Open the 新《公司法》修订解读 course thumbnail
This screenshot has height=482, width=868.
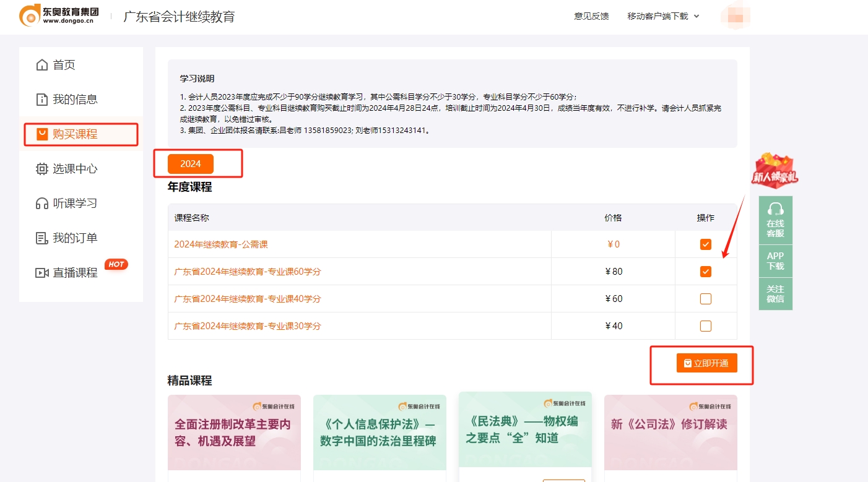671,432
